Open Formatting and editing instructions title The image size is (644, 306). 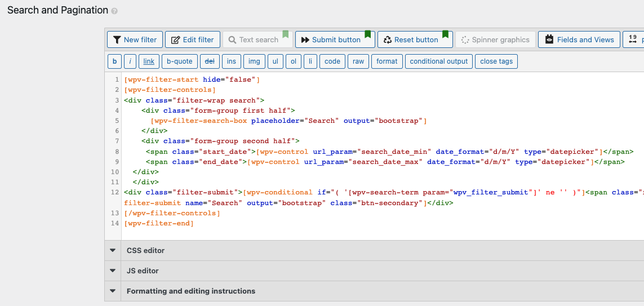tap(191, 291)
